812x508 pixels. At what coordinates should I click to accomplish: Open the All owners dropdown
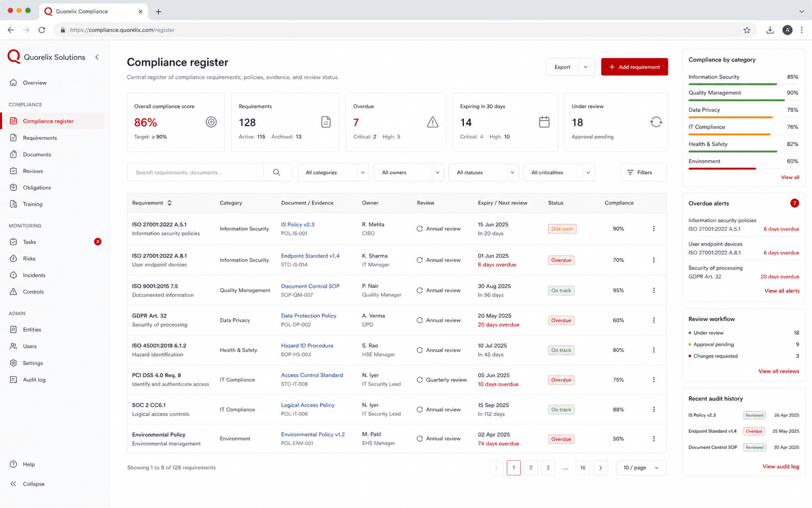click(x=409, y=173)
